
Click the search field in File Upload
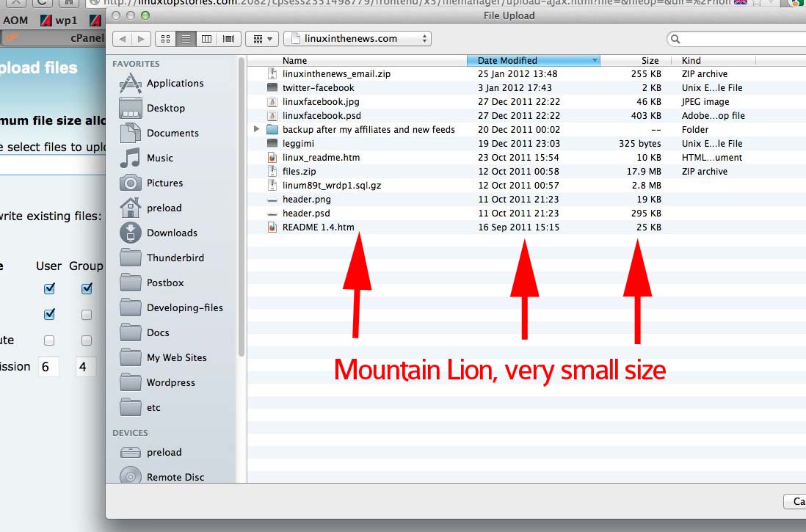point(738,39)
